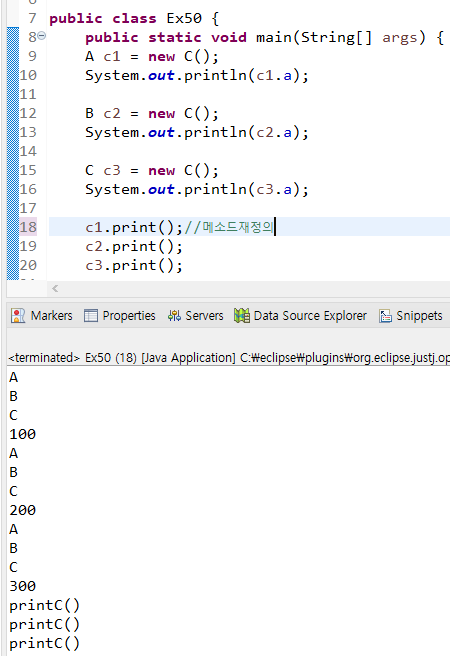Click 'System.out.println(c1.a);' line
Viewport: 450px width, 656px height.
tap(197, 75)
